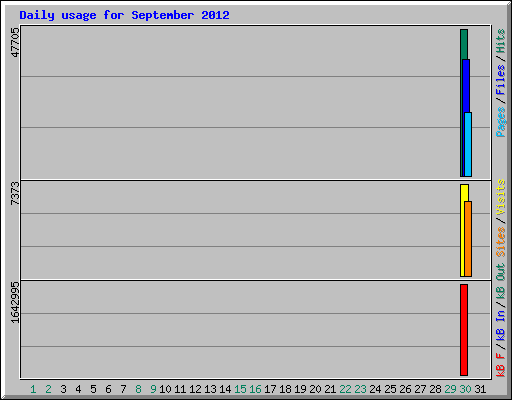Screen dimensions: 512x400
Task: Click day 31 on the x-axis
Action: click(x=480, y=389)
